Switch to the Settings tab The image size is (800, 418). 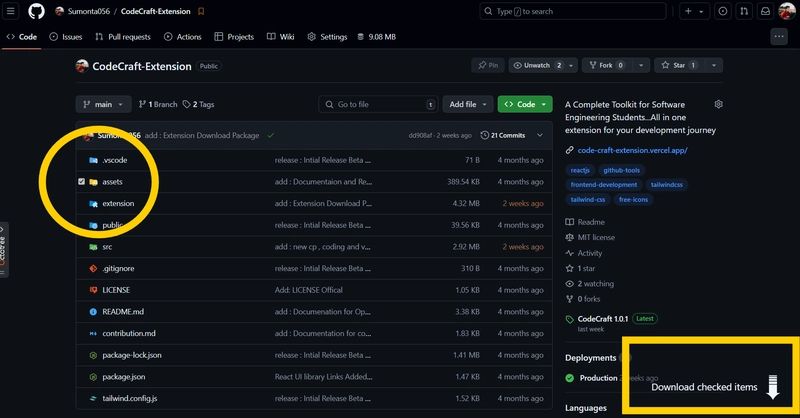(328, 37)
